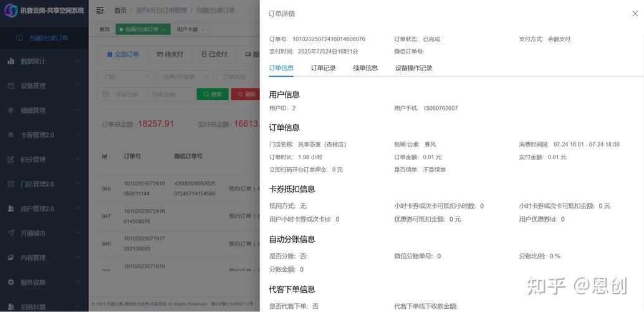Click the 包厢/台桌订单 sidebar book icon

19,38
